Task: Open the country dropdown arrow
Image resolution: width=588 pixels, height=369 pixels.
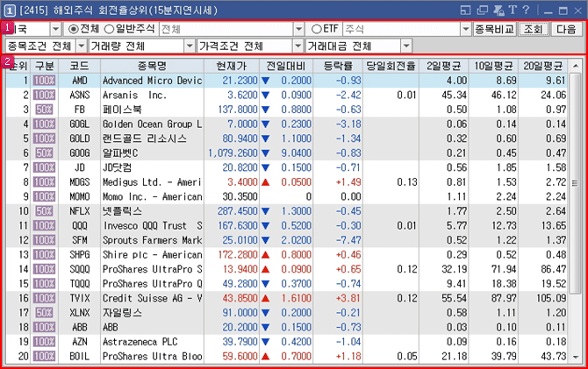Action: pyautogui.click(x=55, y=29)
